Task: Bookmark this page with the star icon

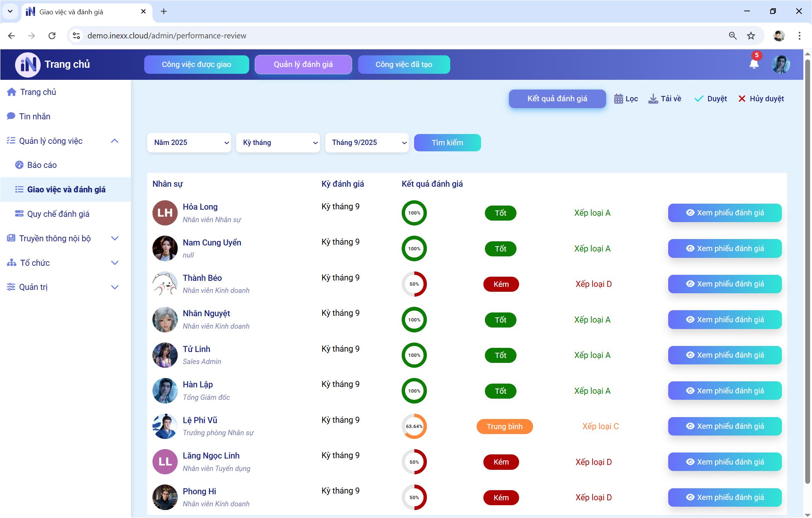Action: coord(751,36)
